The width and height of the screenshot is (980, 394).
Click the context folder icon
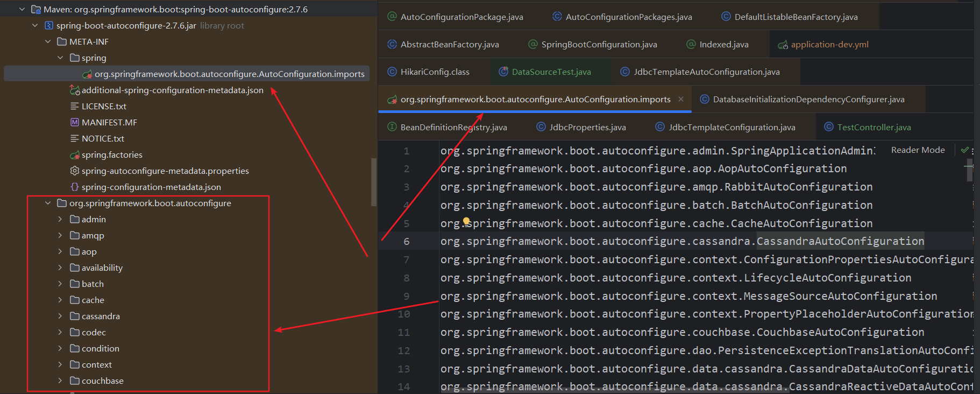75,364
